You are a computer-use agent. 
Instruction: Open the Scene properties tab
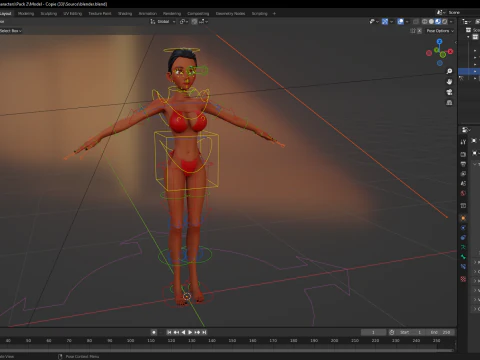click(x=463, y=183)
